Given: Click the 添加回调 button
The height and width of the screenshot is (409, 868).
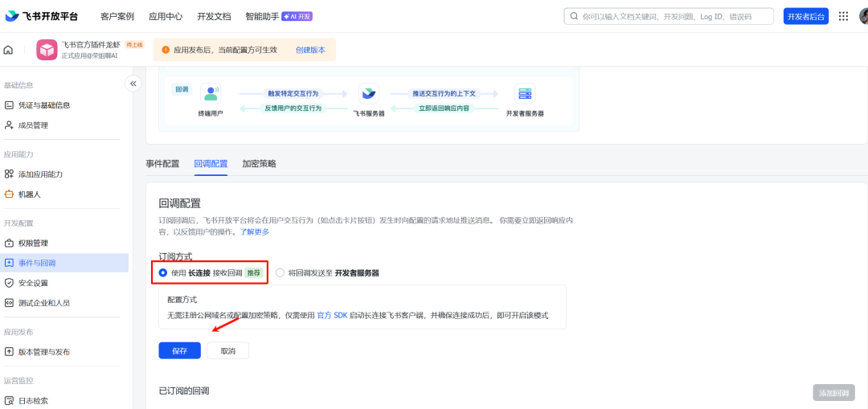Looking at the screenshot, I should [833, 393].
